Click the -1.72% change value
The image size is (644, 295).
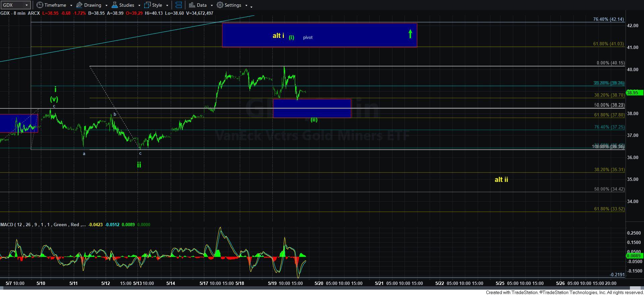[79, 13]
